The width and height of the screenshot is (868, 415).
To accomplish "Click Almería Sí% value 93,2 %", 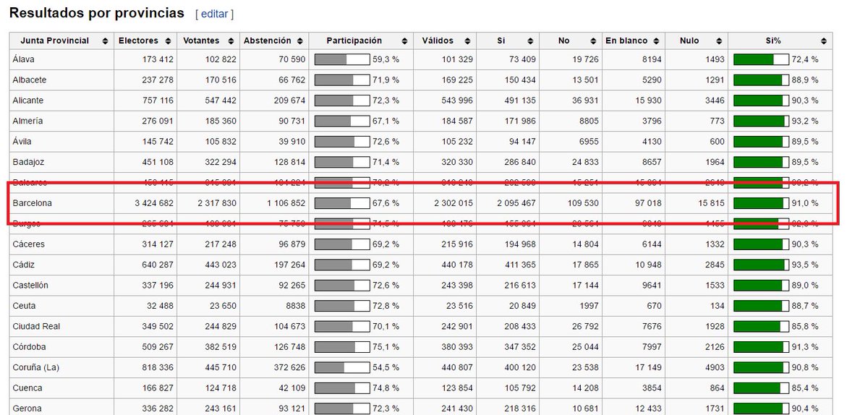I will [805, 121].
